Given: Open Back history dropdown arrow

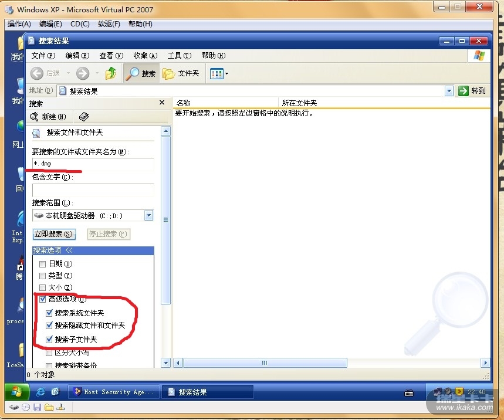Looking at the screenshot, I should (68, 73).
